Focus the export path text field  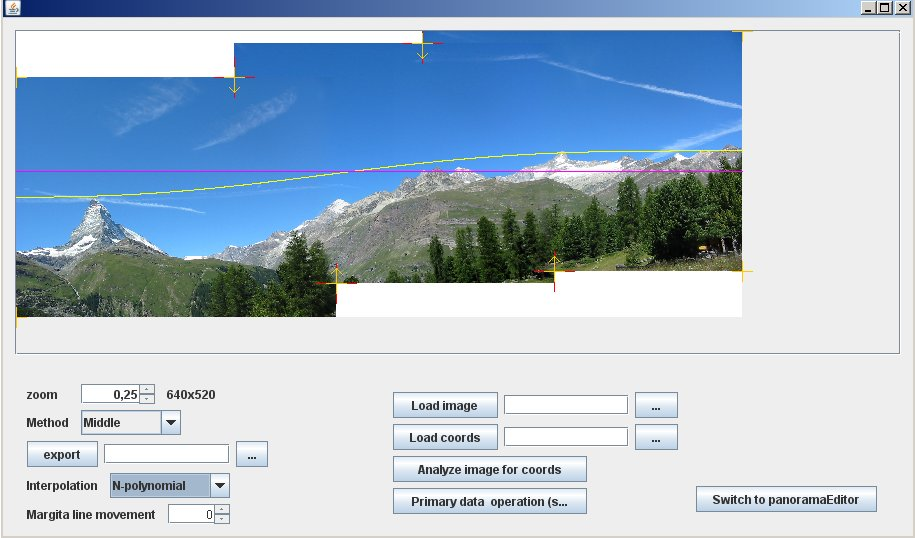pos(166,453)
